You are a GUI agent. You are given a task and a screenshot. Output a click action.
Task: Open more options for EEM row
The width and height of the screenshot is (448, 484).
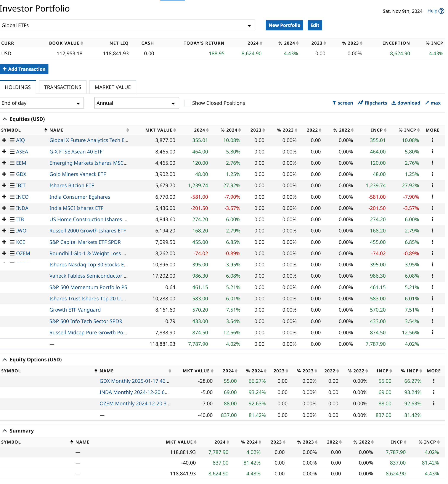click(x=432, y=163)
